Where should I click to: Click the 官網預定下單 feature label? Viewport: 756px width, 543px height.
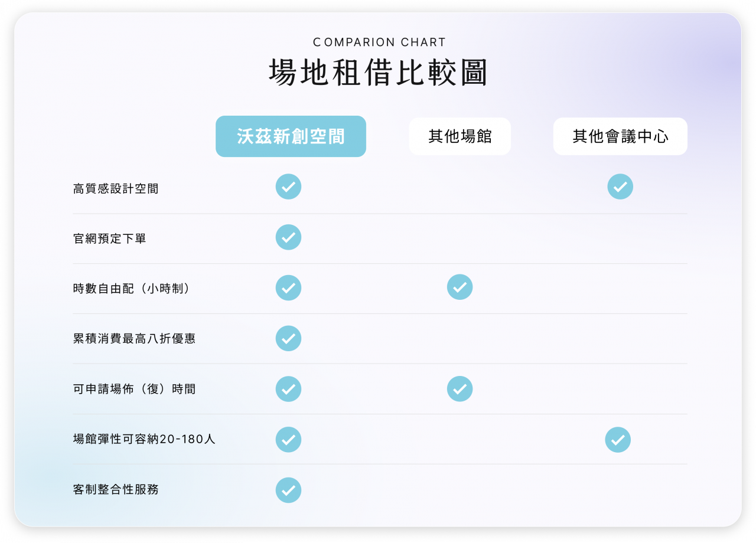click(x=109, y=239)
